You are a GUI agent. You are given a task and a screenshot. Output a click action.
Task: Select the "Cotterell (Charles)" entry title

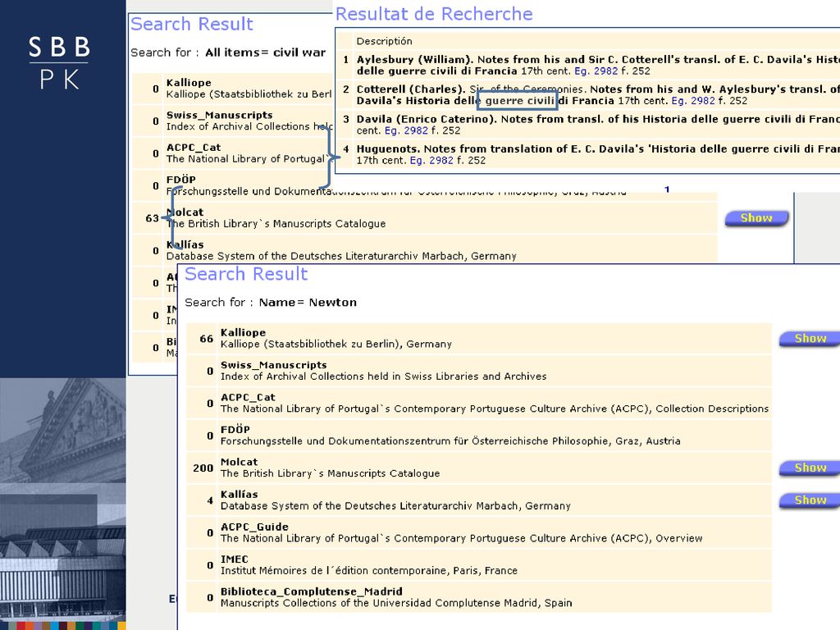point(410,89)
